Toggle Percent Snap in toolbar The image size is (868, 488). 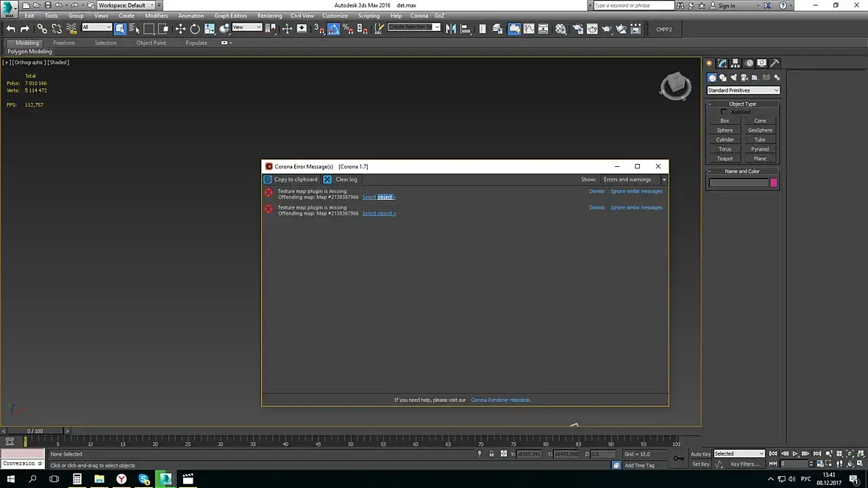[x=348, y=29]
